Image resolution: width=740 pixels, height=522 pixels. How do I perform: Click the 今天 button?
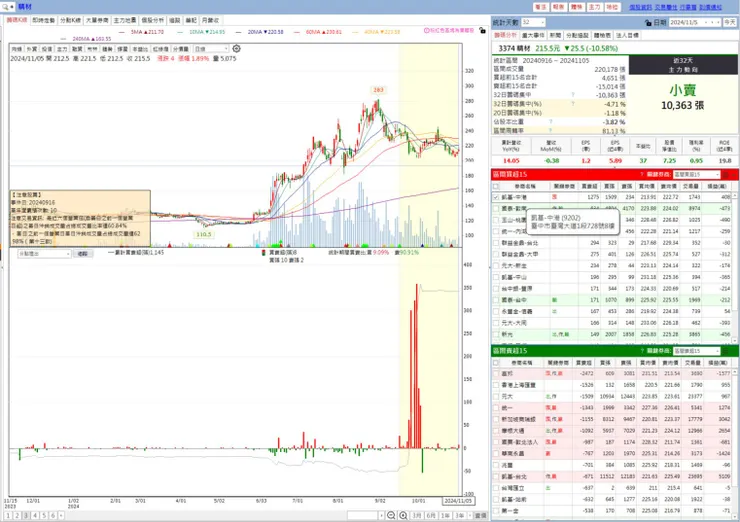tap(730, 23)
